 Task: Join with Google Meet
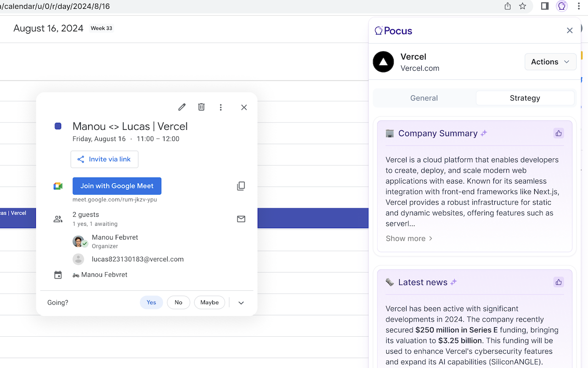(x=117, y=186)
